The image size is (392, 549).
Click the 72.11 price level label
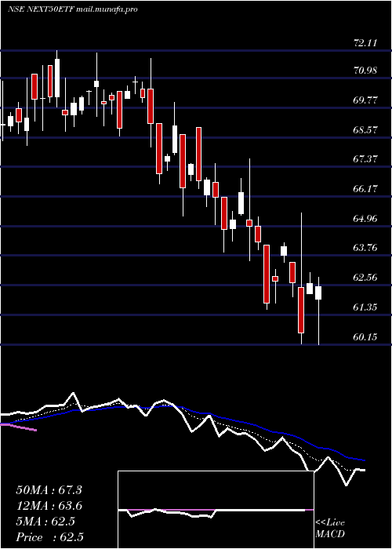(365, 43)
